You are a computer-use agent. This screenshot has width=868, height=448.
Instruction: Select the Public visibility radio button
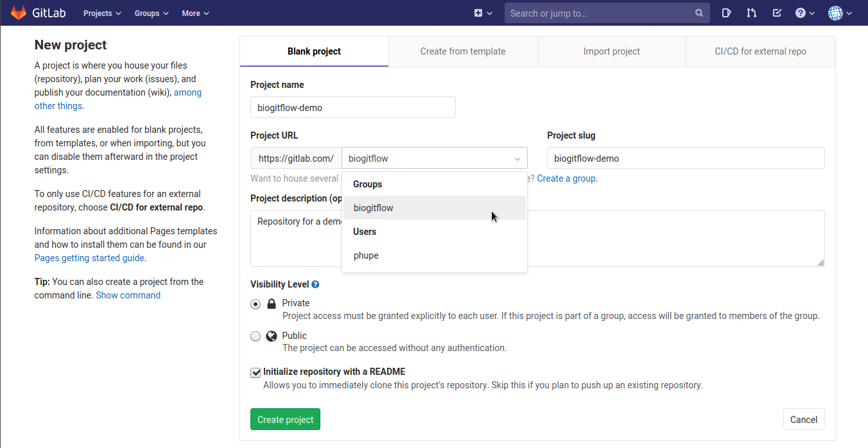pos(256,336)
